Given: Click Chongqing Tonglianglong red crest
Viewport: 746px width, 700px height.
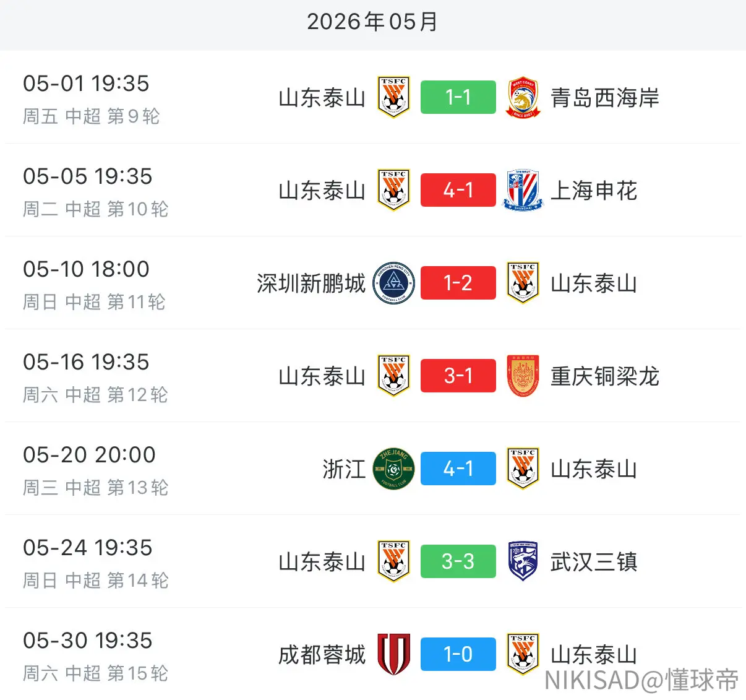Looking at the screenshot, I should tap(523, 376).
